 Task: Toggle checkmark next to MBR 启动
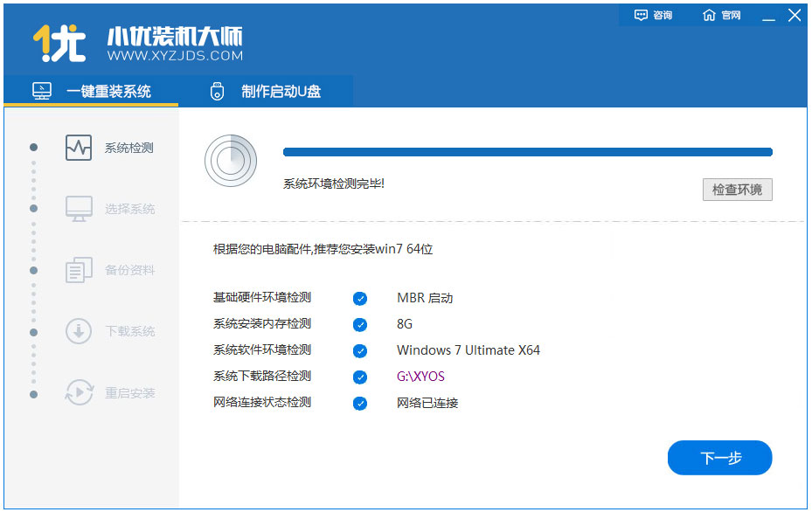360,298
